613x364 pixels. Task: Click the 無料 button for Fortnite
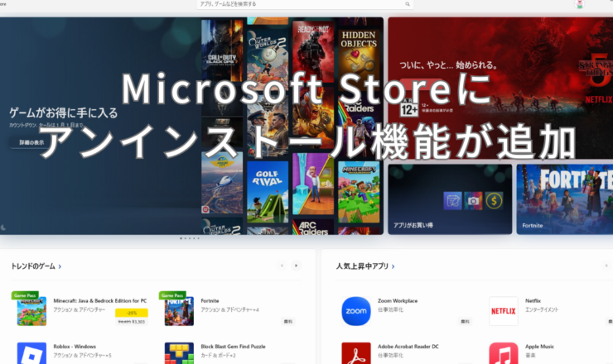click(288, 322)
